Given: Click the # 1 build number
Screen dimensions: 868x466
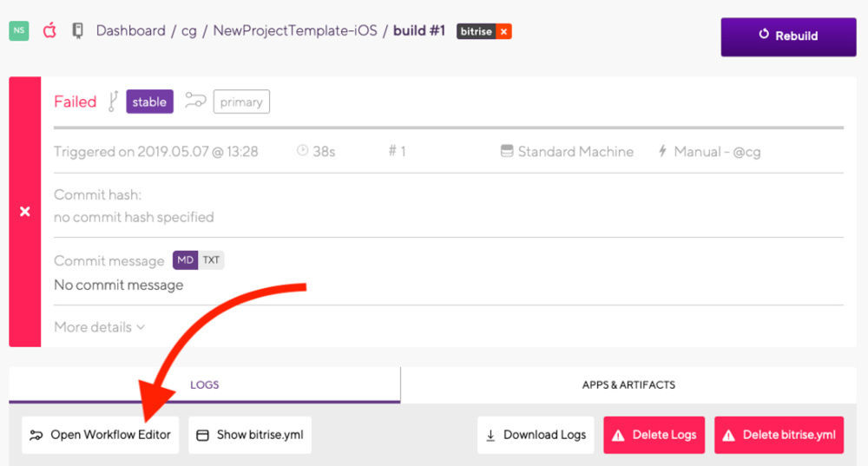Looking at the screenshot, I should click(x=397, y=151).
